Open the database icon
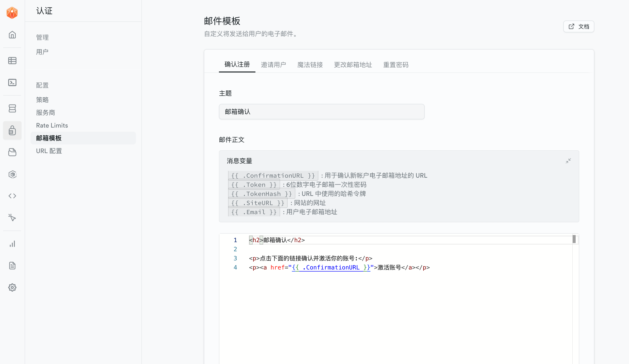Viewport: 629px width, 364px height. [x=12, y=108]
